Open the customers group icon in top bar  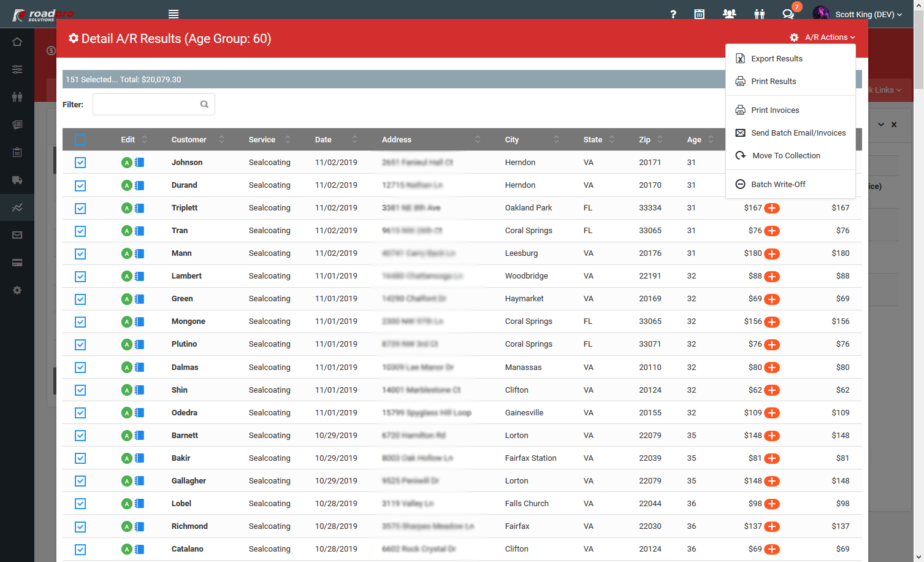click(x=729, y=14)
